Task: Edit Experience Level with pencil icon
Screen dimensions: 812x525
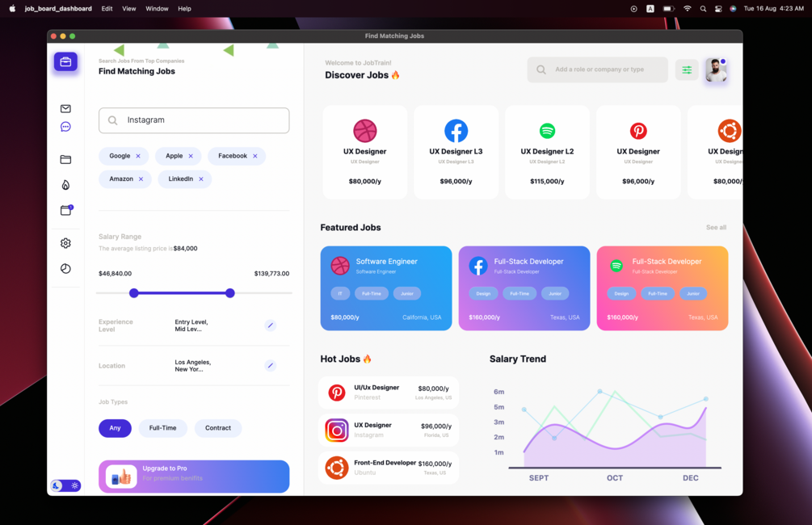Action: pyautogui.click(x=271, y=325)
